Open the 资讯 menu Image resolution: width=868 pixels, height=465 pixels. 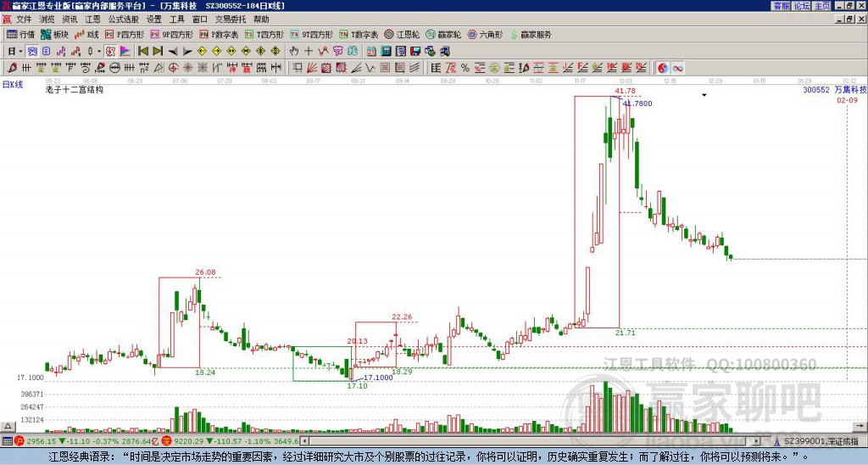point(70,20)
